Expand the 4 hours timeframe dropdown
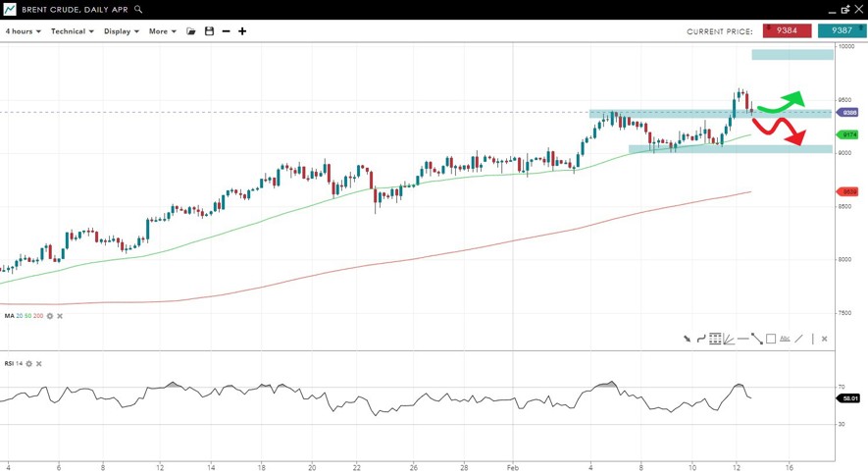The image size is (868, 474). [23, 31]
